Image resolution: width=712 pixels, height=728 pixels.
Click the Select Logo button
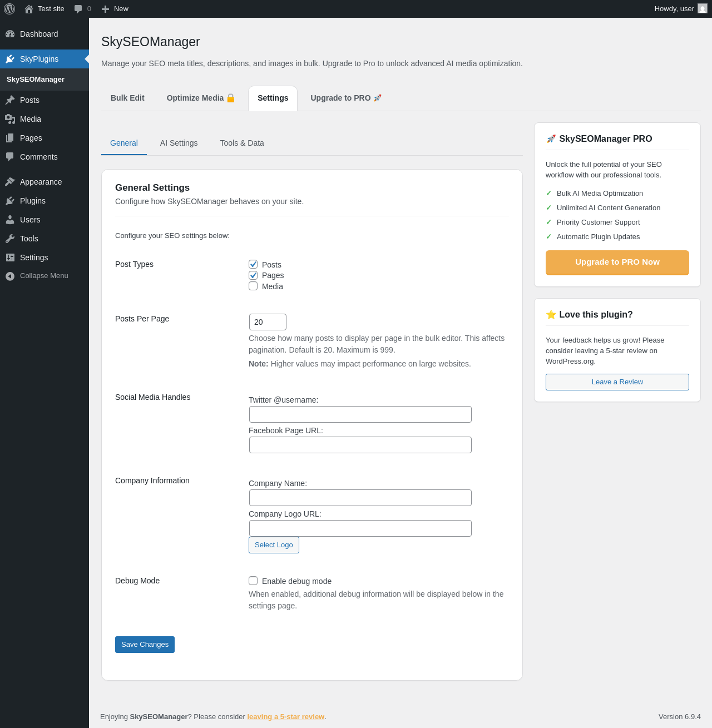pyautogui.click(x=274, y=545)
